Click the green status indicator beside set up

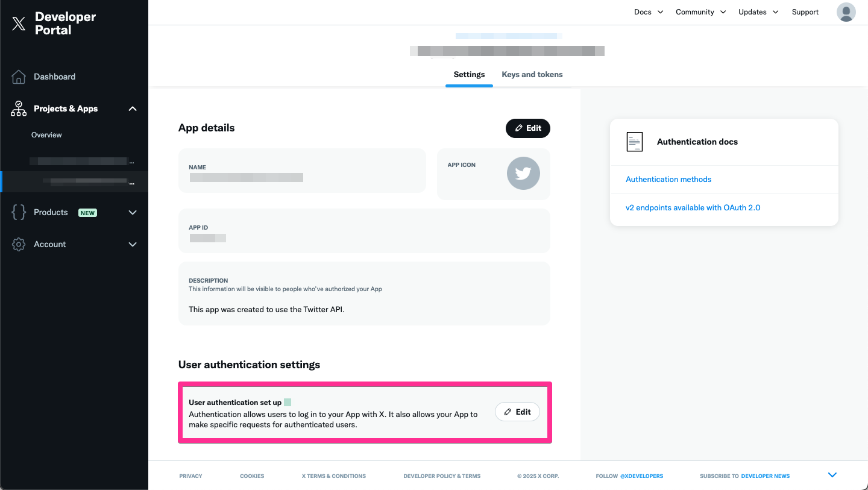(x=288, y=403)
